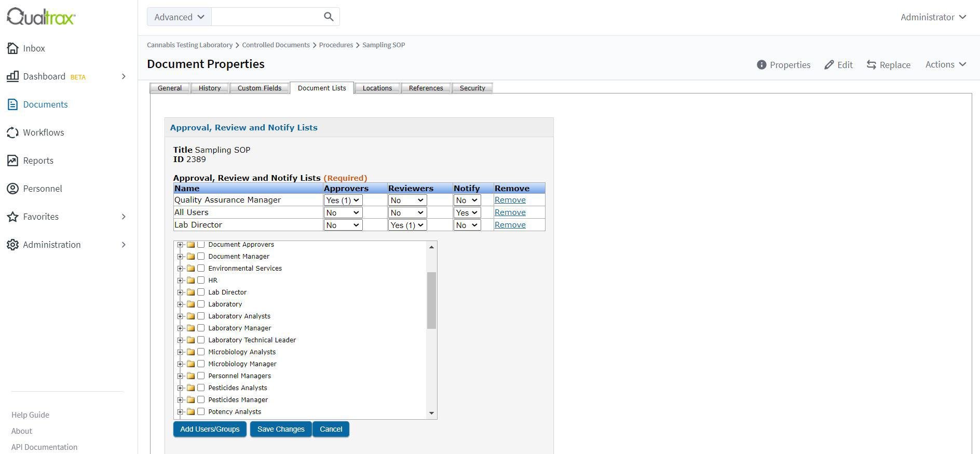Viewport: 980px width, 454px height.
Task: Open the Security tab
Action: tap(472, 88)
